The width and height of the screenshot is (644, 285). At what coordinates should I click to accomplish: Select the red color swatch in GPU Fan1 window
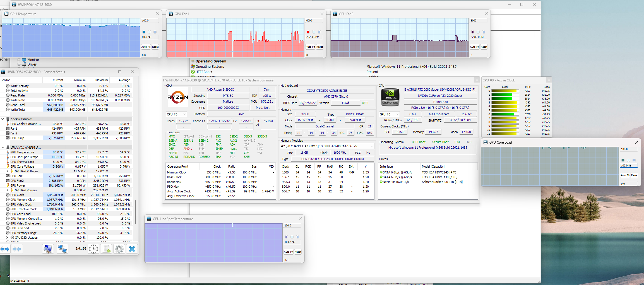tap(308, 32)
